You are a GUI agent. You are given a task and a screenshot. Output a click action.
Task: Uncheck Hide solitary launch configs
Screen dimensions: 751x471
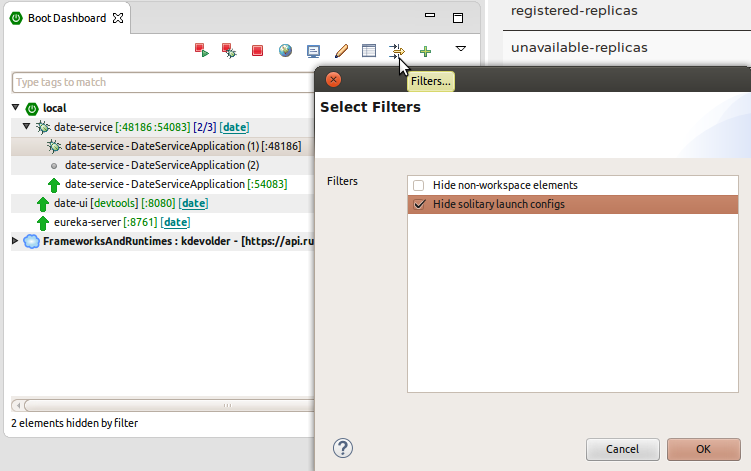419,205
